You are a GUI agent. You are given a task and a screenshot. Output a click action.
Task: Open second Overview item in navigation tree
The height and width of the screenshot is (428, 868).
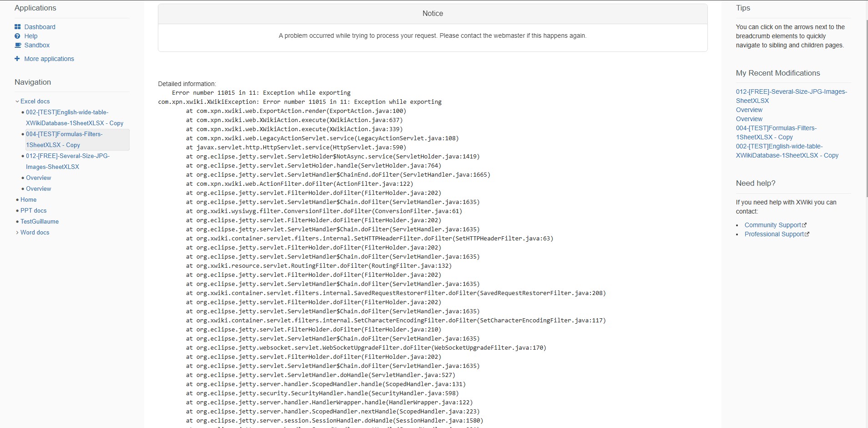(x=39, y=189)
